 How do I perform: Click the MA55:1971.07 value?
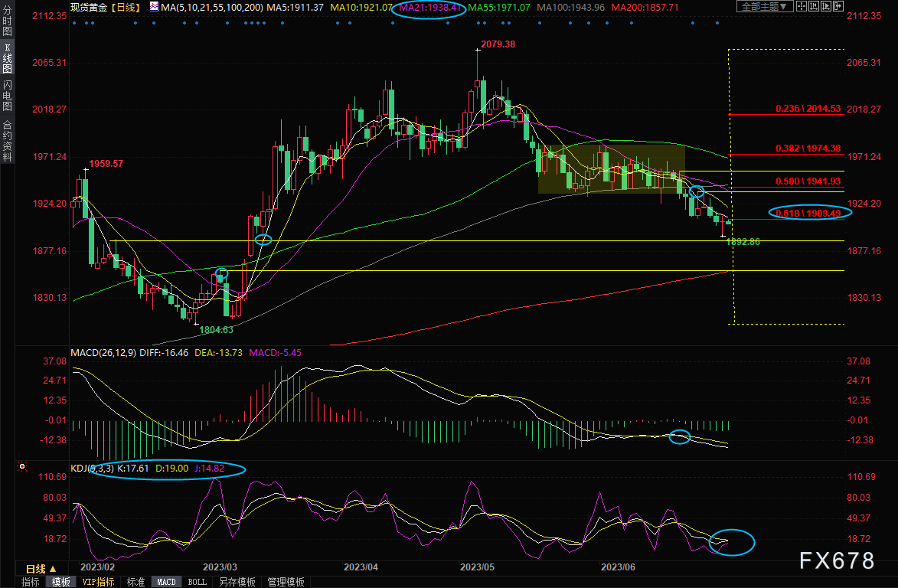point(499,8)
